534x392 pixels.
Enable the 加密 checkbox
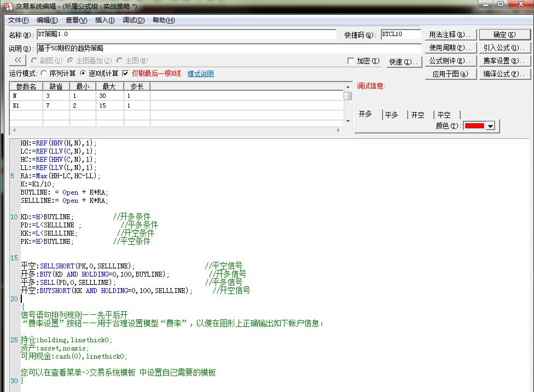pyautogui.click(x=351, y=61)
